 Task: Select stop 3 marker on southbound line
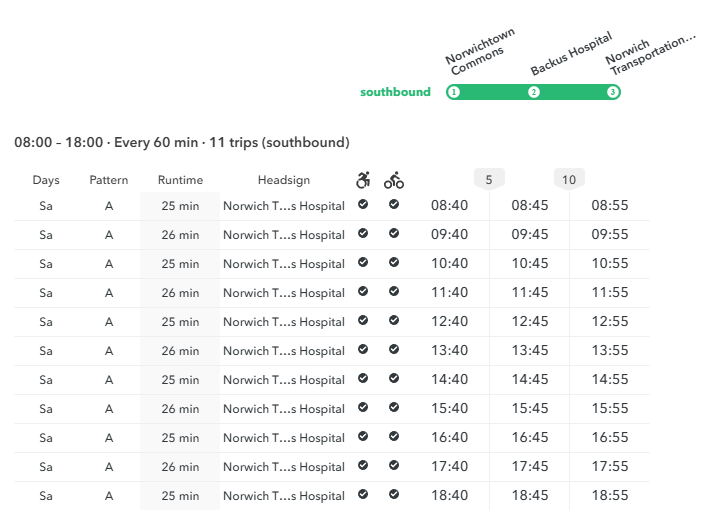(x=613, y=92)
